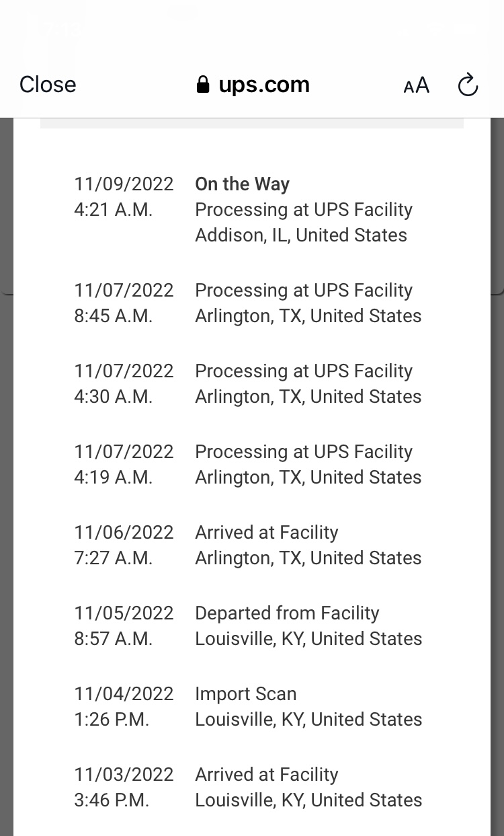Tap the 4:21 A.M. timestamp

click(x=113, y=210)
